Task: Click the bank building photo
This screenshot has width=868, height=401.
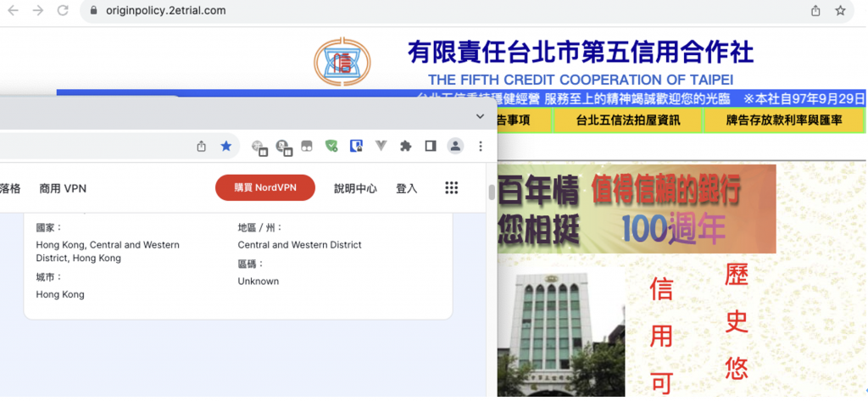Action: coord(561,333)
